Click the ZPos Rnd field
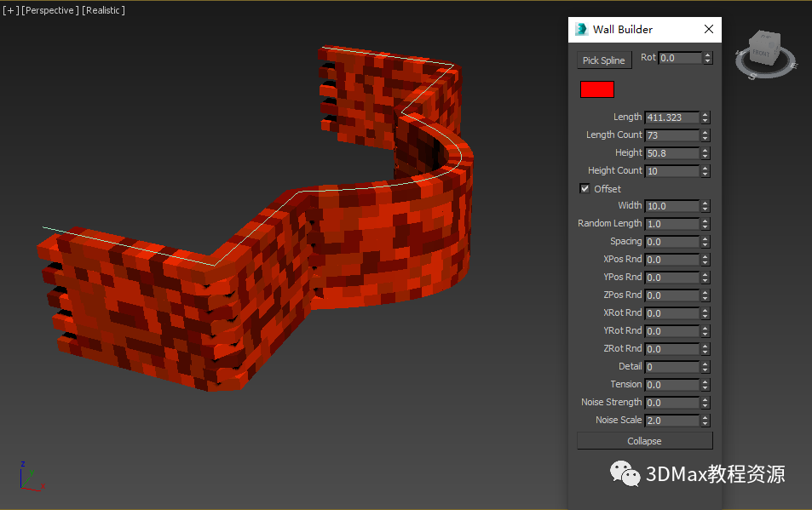The width and height of the screenshot is (812, 510). pyautogui.click(x=671, y=295)
